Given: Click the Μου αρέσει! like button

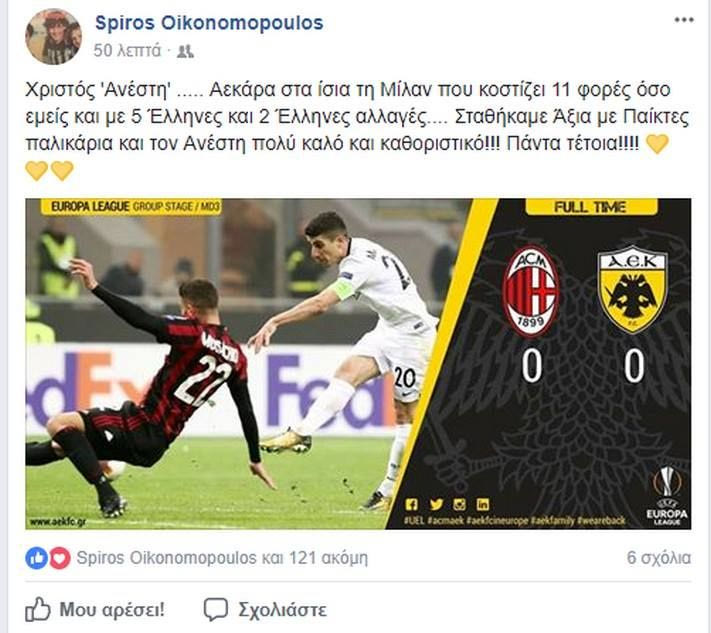Looking at the screenshot, I should click(95, 609).
